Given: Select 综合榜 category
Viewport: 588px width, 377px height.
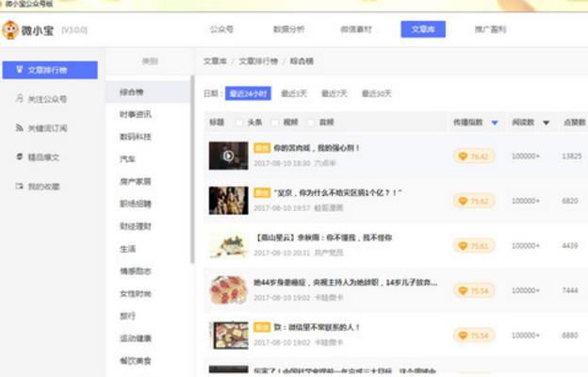Looking at the screenshot, I should [148, 92].
